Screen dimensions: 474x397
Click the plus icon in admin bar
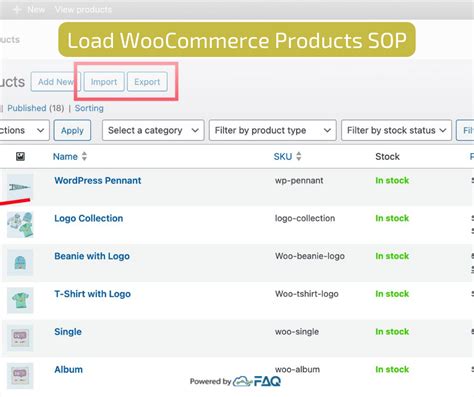coord(17,10)
